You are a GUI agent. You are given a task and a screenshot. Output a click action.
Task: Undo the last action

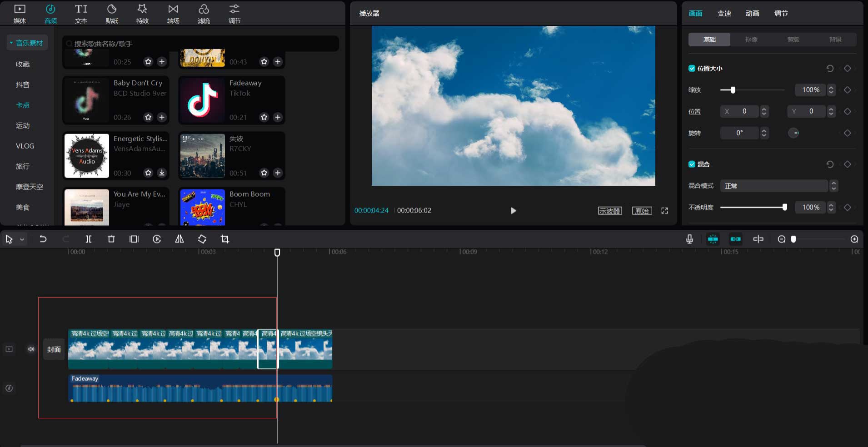(x=43, y=239)
